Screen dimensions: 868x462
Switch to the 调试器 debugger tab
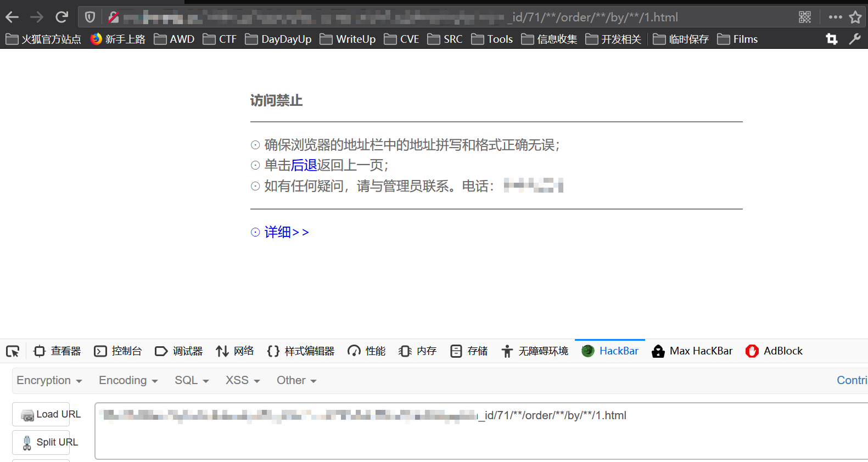click(x=178, y=351)
